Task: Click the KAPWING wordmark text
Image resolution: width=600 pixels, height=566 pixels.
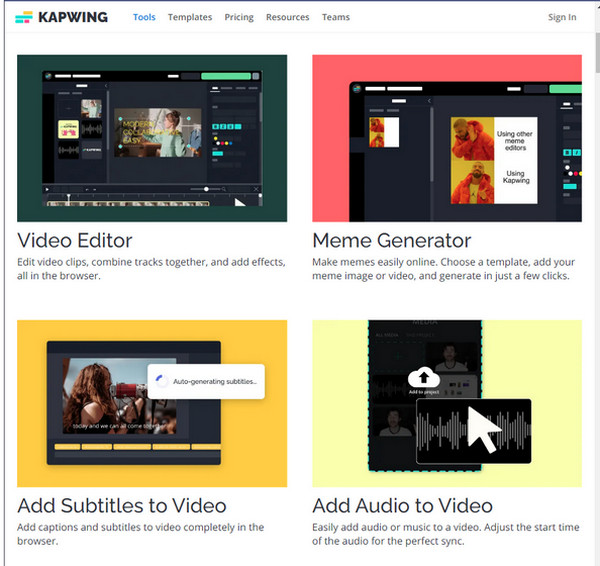Action: [73, 17]
